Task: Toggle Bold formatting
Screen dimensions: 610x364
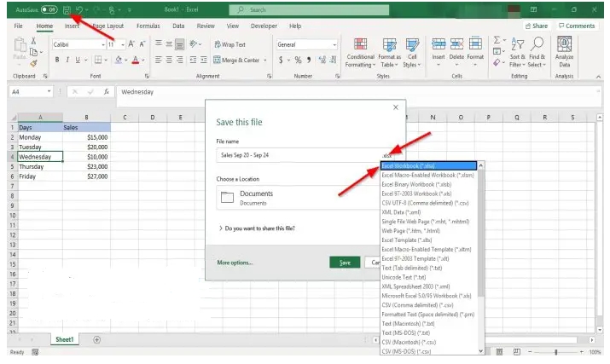Action: [x=57, y=60]
